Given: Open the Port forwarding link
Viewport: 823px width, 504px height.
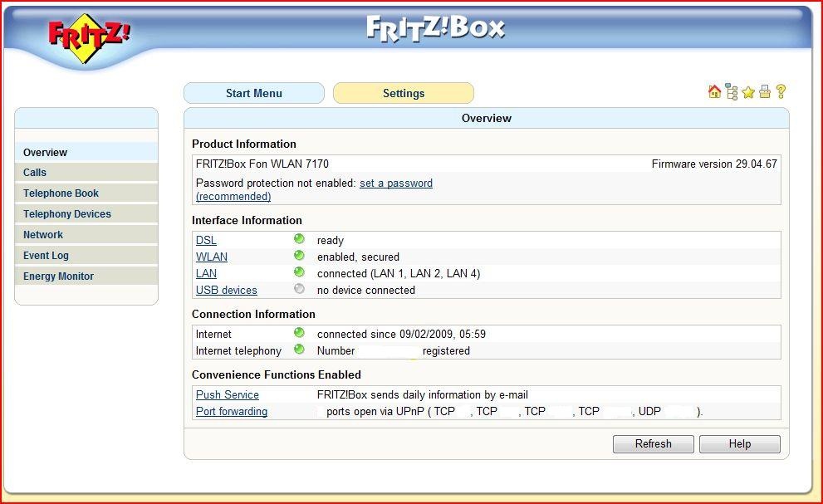Looking at the screenshot, I should coord(232,412).
